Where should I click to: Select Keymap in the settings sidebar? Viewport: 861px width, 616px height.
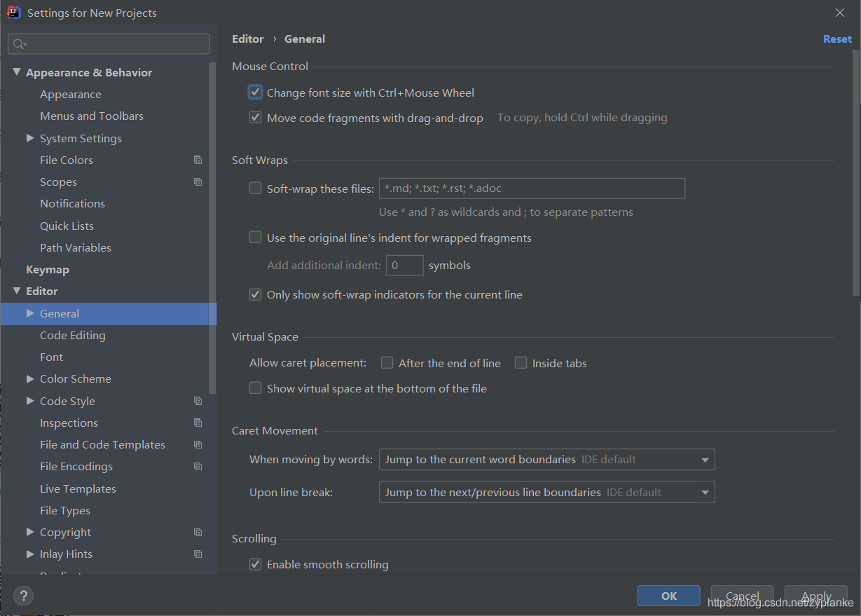pyautogui.click(x=48, y=269)
